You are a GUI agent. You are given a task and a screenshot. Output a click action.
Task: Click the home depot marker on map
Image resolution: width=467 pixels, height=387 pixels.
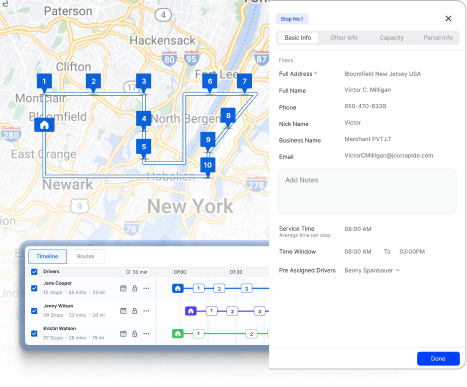point(44,125)
